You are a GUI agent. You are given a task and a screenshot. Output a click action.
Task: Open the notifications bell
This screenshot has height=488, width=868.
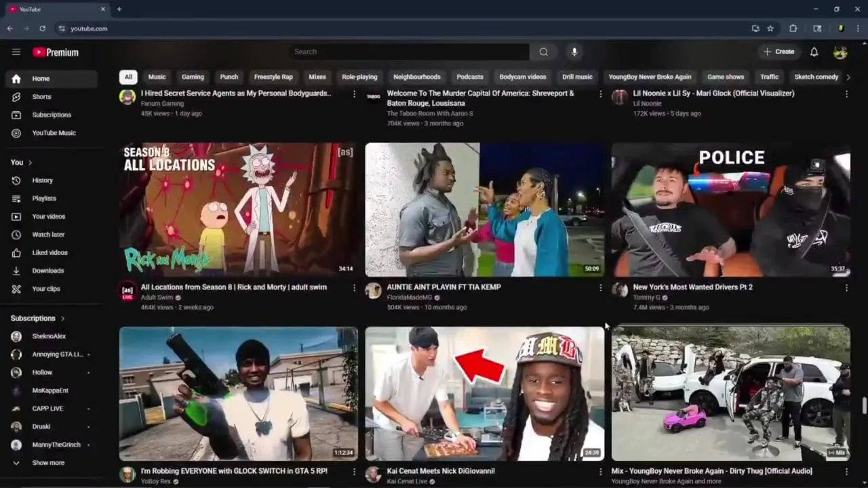pyautogui.click(x=814, y=52)
